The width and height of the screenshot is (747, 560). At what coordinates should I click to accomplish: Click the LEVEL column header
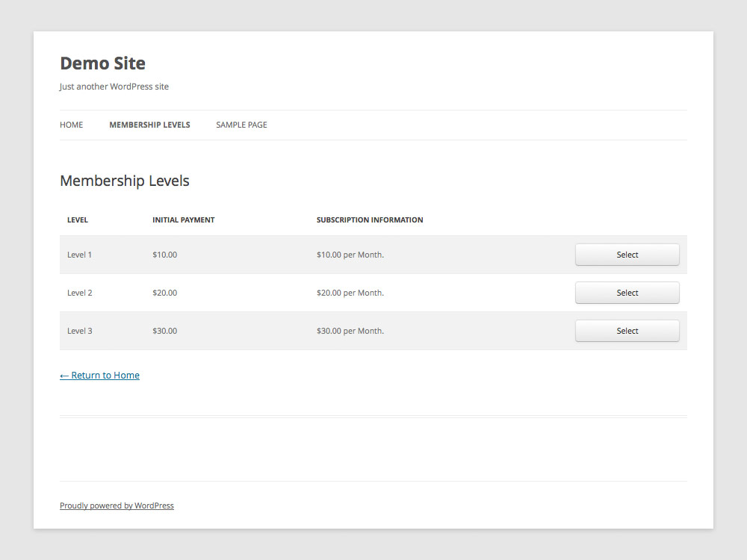(78, 220)
